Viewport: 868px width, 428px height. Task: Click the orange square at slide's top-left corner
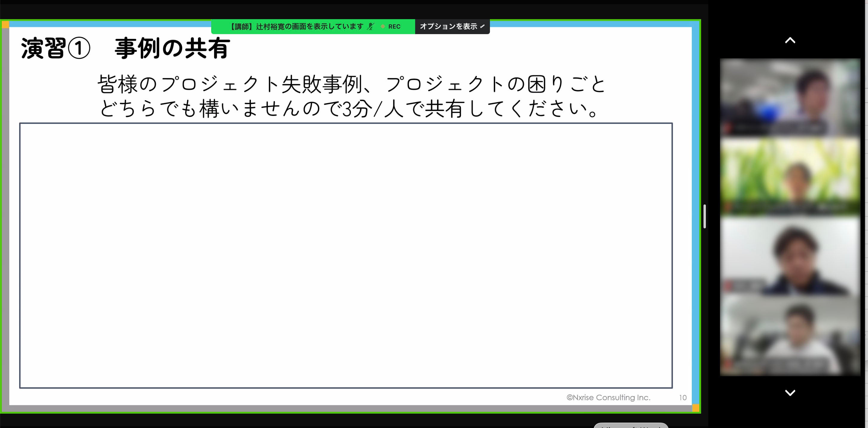tap(5, 24)
